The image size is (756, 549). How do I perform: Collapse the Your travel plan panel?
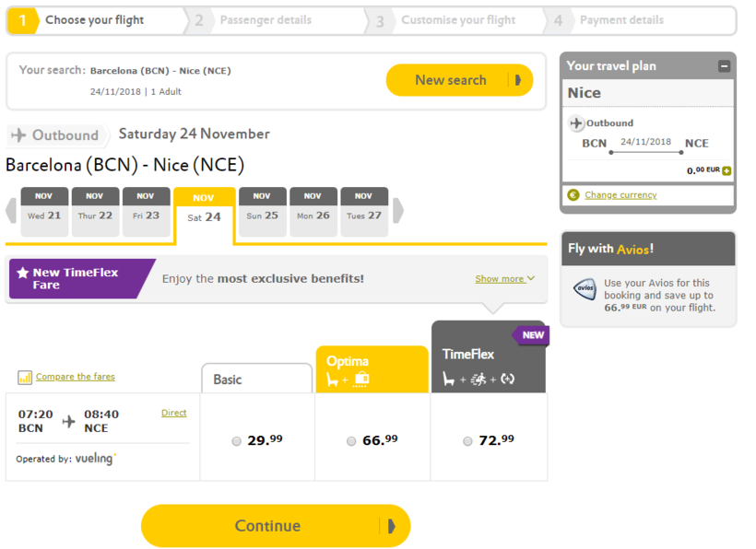[724, 66]
